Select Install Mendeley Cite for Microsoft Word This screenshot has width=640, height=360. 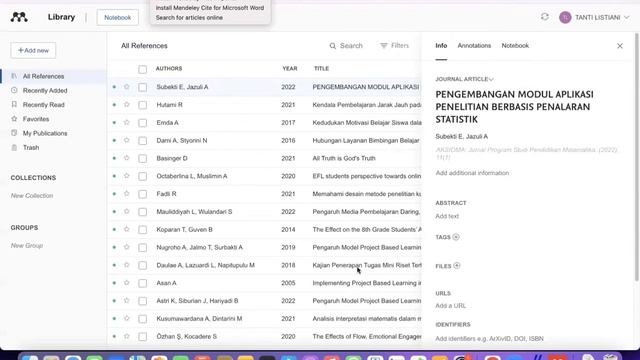click(210, 8)
